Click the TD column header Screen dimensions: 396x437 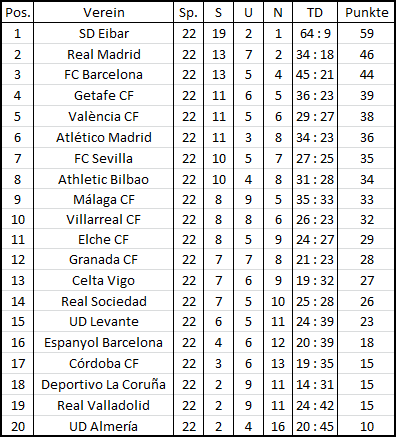click(315, 13)
